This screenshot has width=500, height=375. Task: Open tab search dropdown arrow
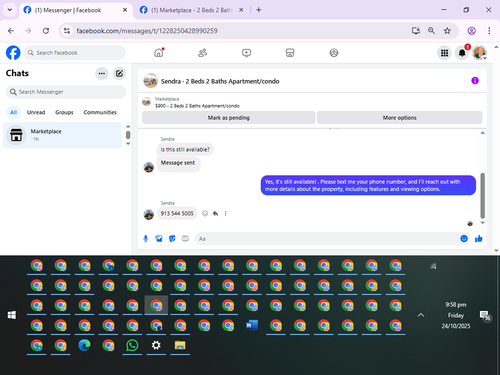(x=10, y=10)
